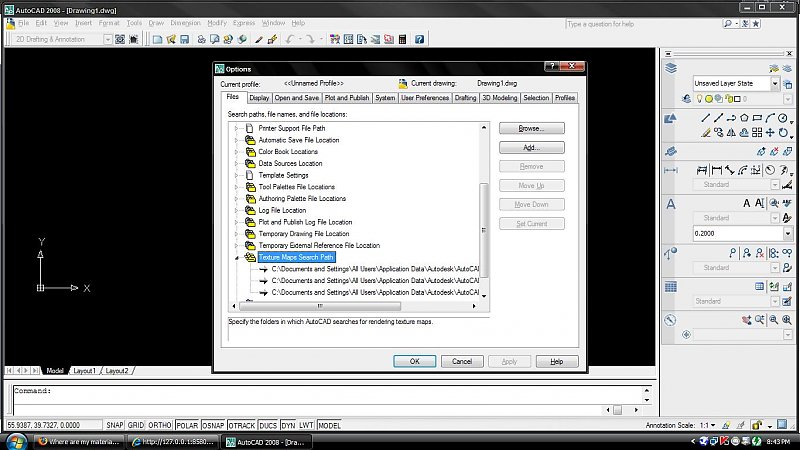
Task: Toggle DYN input in status bar
Action: pyautogui.click(x=288, y=425)
